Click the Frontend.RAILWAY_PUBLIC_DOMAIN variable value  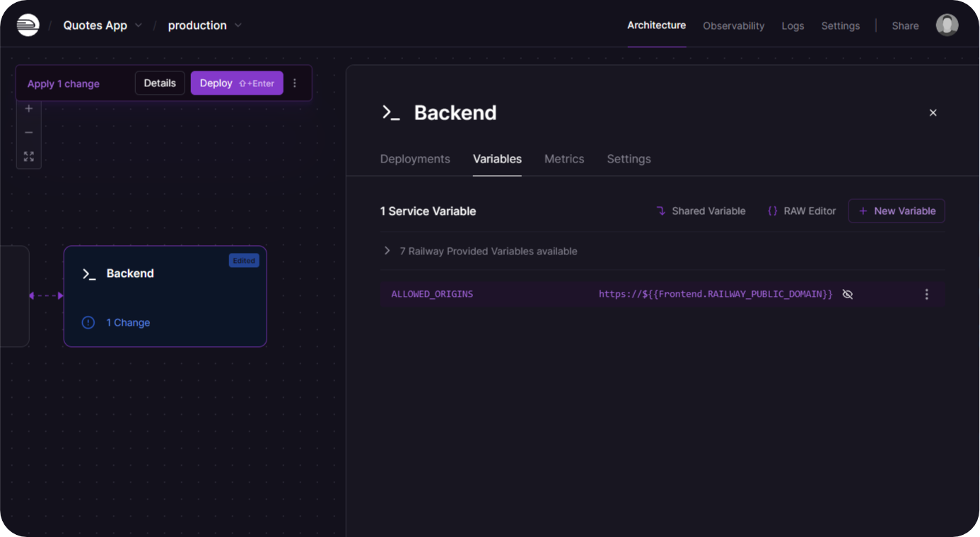(x=716, y=294)
